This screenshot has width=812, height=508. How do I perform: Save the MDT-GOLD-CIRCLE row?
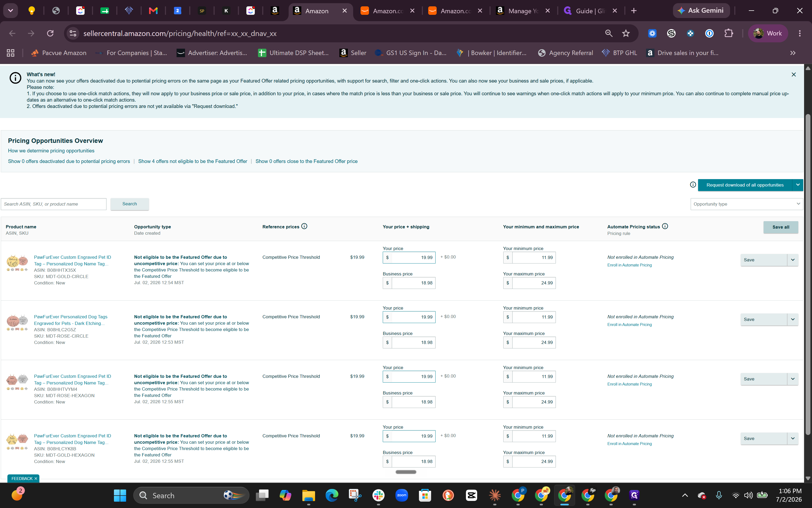click(x=764, y=260)
